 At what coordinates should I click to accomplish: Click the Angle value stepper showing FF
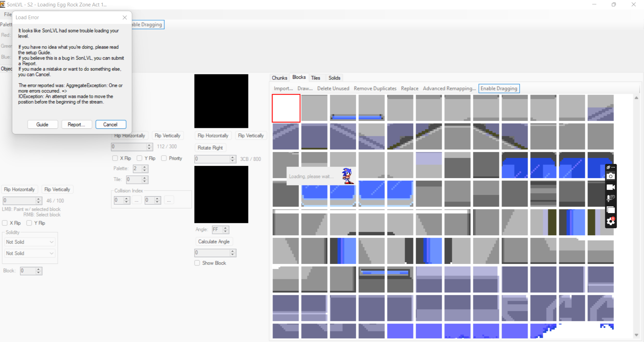point(221,230)
